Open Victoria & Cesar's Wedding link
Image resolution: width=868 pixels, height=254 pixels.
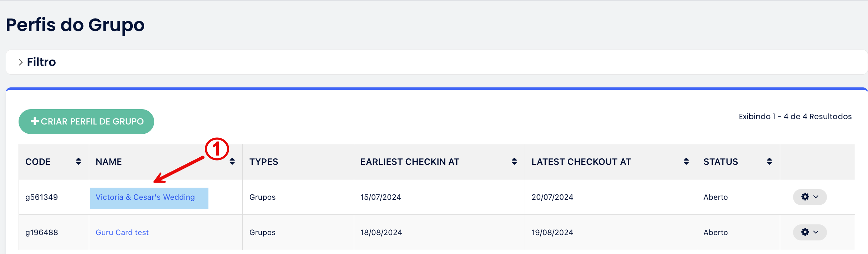click(x=145, y=197)
